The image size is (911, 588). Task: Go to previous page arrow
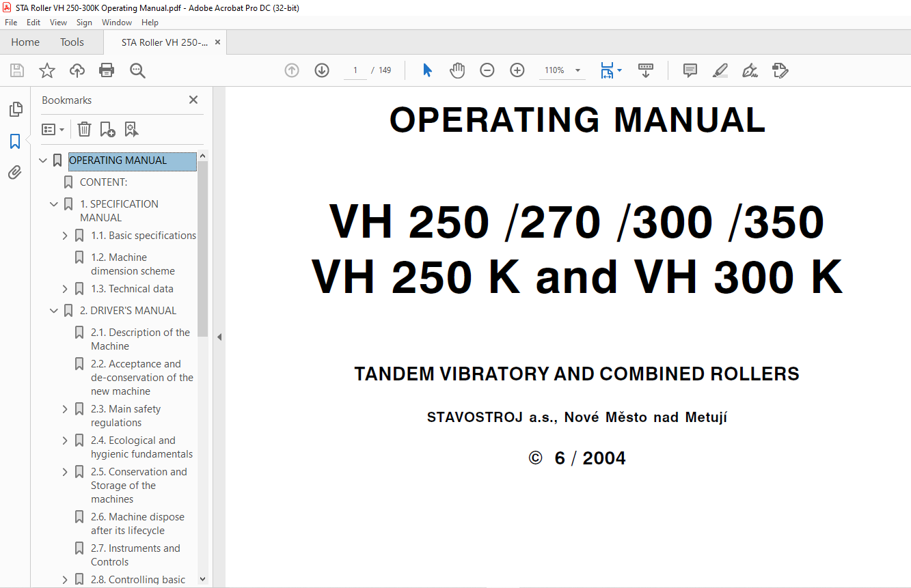(x=292, y=70)
